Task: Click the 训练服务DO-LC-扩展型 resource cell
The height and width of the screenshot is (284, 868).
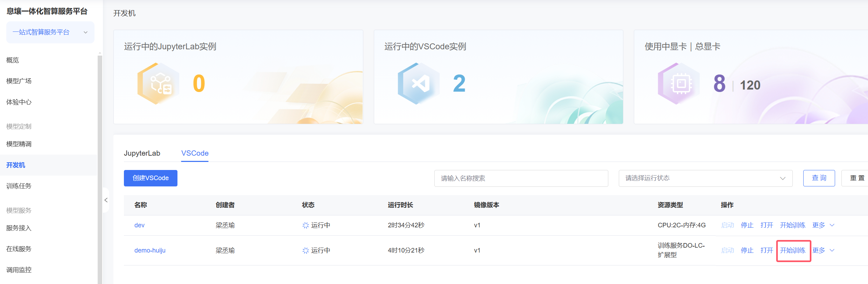Action: tap(681, 250)
